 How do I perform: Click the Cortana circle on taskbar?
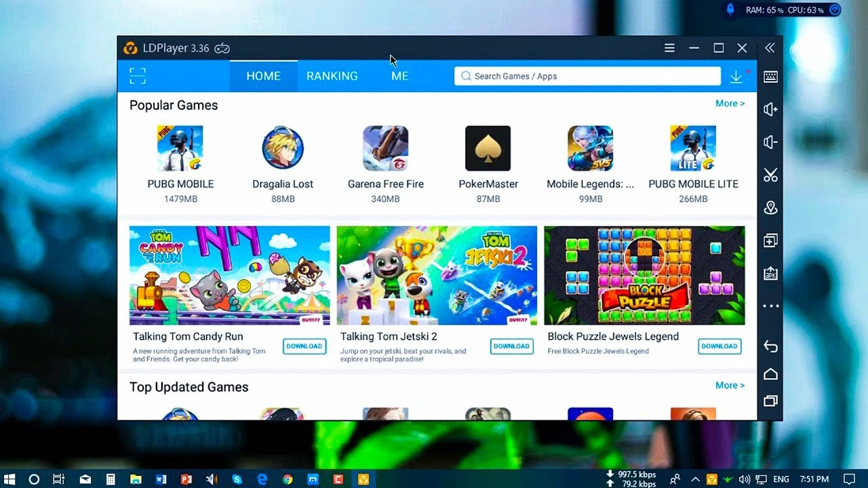click(35, 479)
